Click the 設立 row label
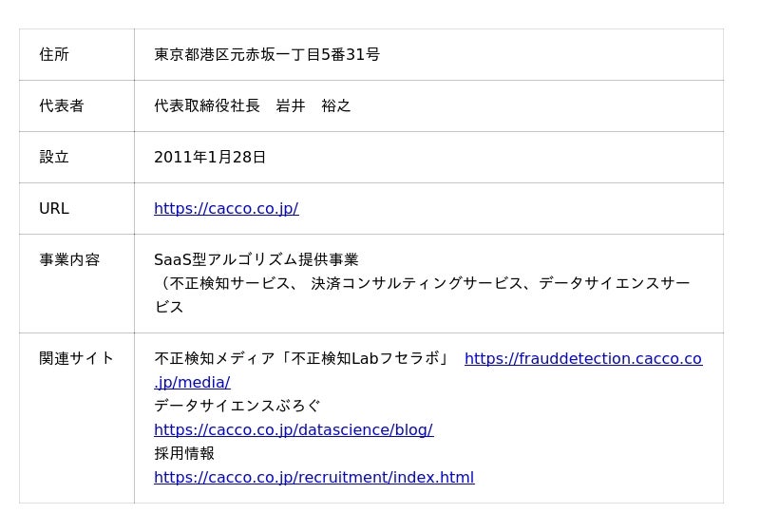This screenshot has height=532, width=760. 54,158
